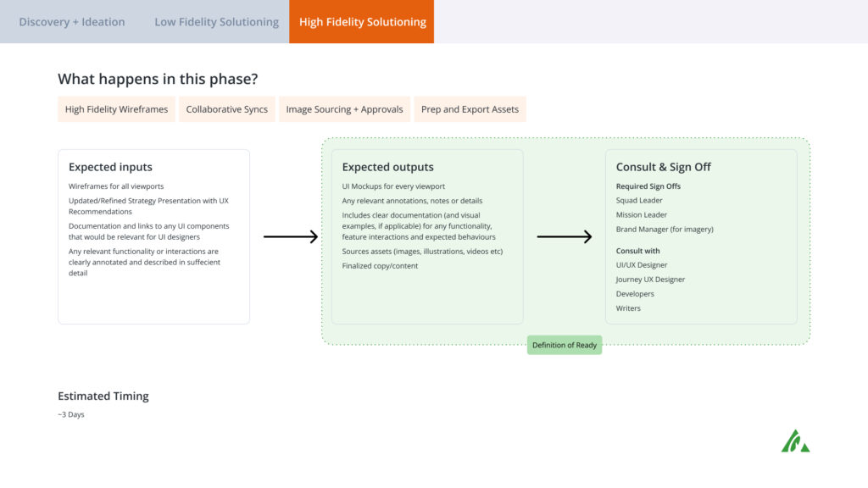Click the High Fidelity Wireframes tag
The width and height of the screenshot is (868, 488).
pos(116,109)
